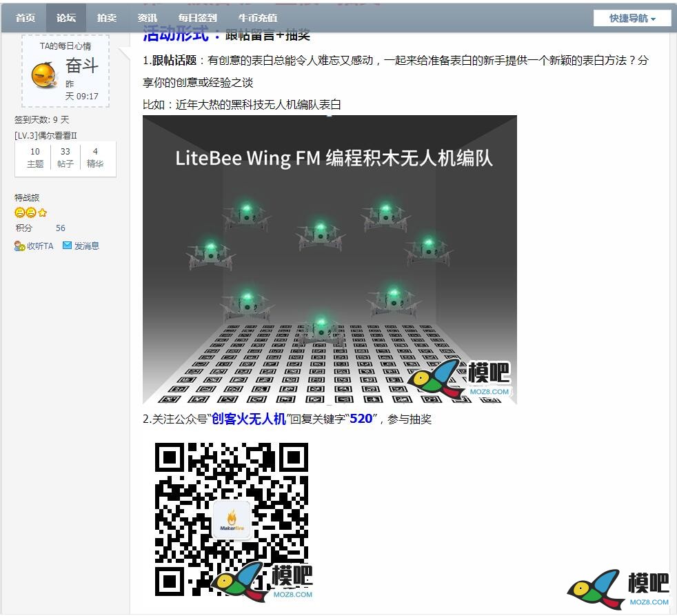The image size is (677, 616).
Task: Click the 发消息 envelope icon
Action: pyautogui.click(x=67, y=246)
